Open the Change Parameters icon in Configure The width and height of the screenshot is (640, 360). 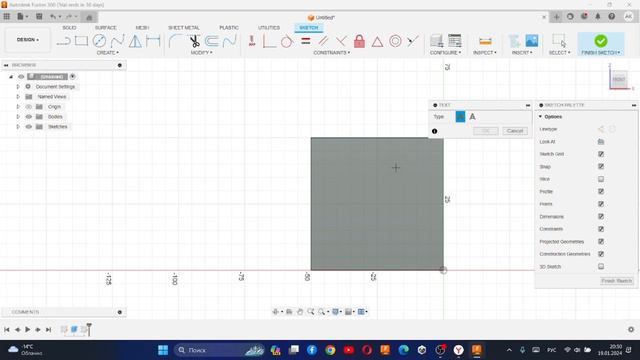pyautogui.click(x=454, y=40)
